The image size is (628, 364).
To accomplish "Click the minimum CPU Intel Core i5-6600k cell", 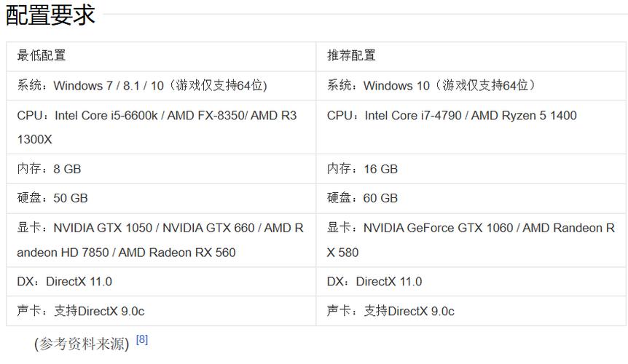I will [157, 127].
